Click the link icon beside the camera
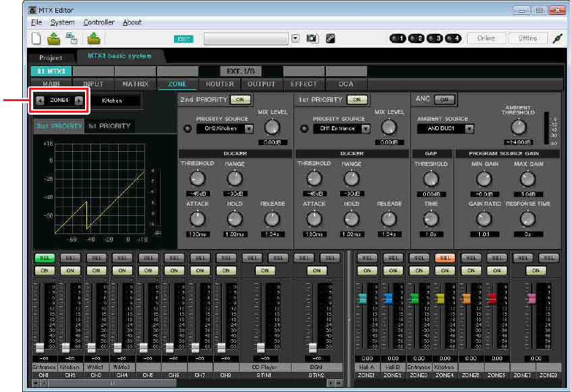Viewport: 571px width, 392px height. coord(331,38)
